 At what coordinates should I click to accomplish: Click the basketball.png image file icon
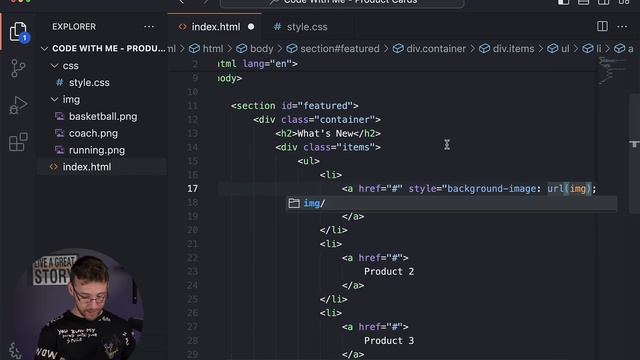point(60,116)
